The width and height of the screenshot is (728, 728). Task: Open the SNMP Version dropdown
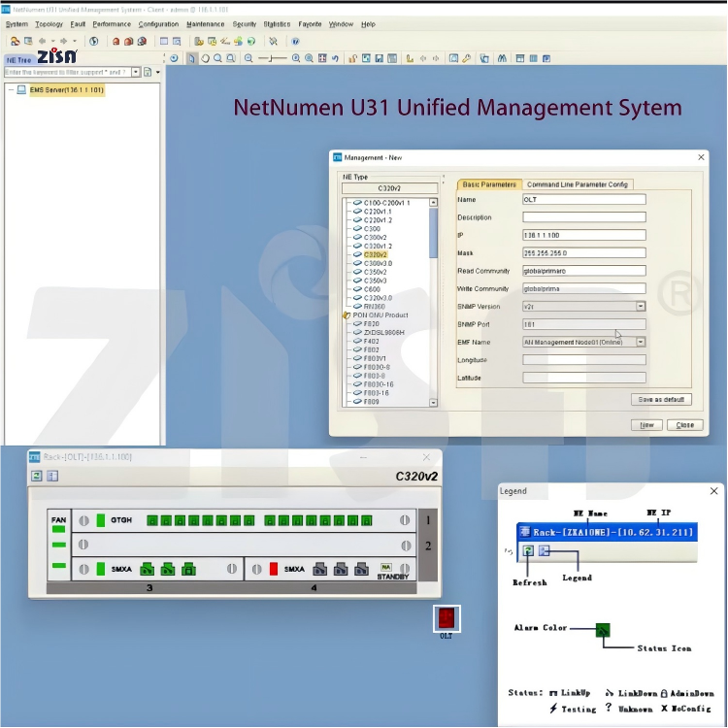[641, 306]
